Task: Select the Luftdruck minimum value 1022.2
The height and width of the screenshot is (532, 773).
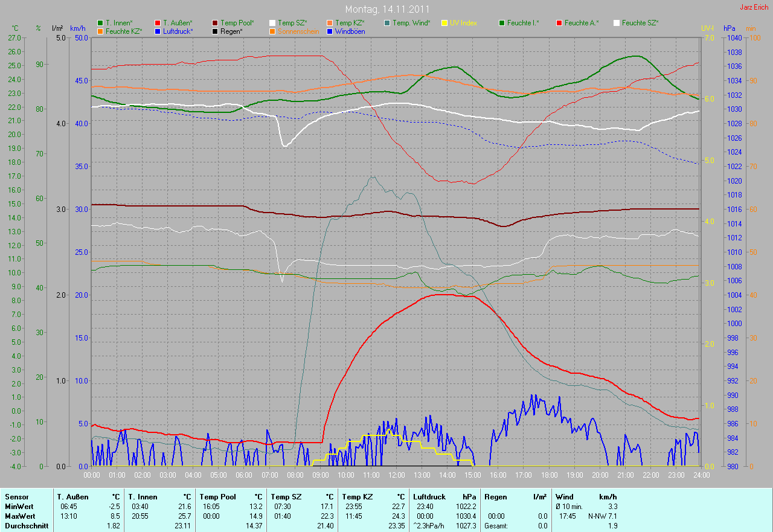Action: pos(465,507)
